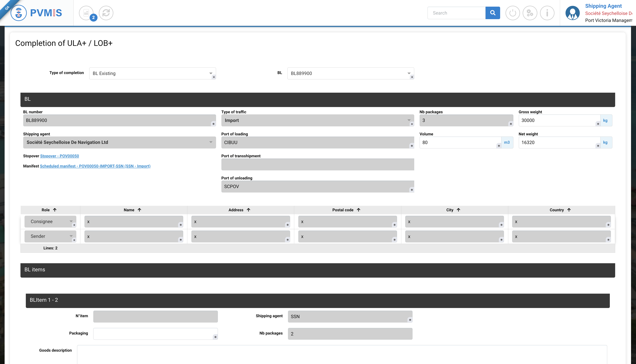Click the Shipping Agent user avatar

tap(572, 13)
